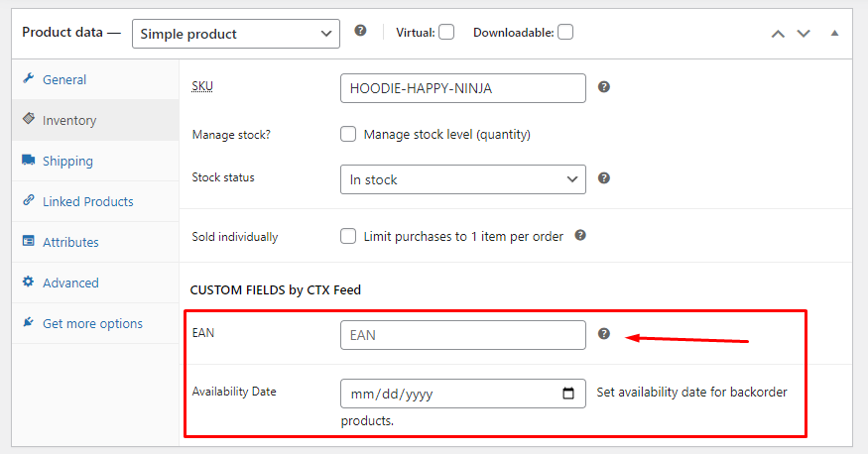This screenshot has width=868, height=454.
Task: Click help icon beside product type selector
Action: coord(360,31)
